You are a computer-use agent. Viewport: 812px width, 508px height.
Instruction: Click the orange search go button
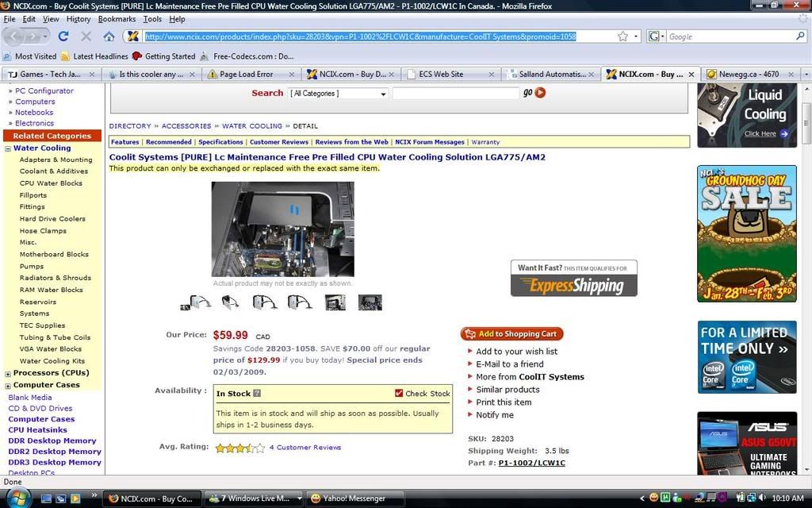540,93
